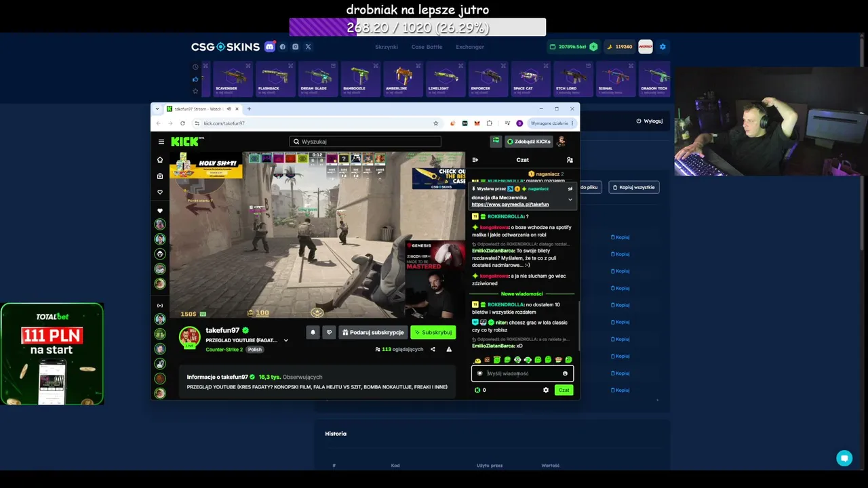
Task: Collapse the chat panel arrow icon
Action: [475, 160]
